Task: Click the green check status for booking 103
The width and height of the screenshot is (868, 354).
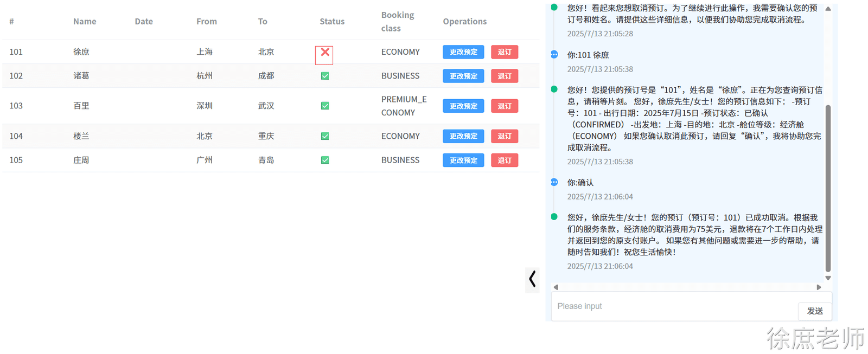Action: click(x=325, y=106)
